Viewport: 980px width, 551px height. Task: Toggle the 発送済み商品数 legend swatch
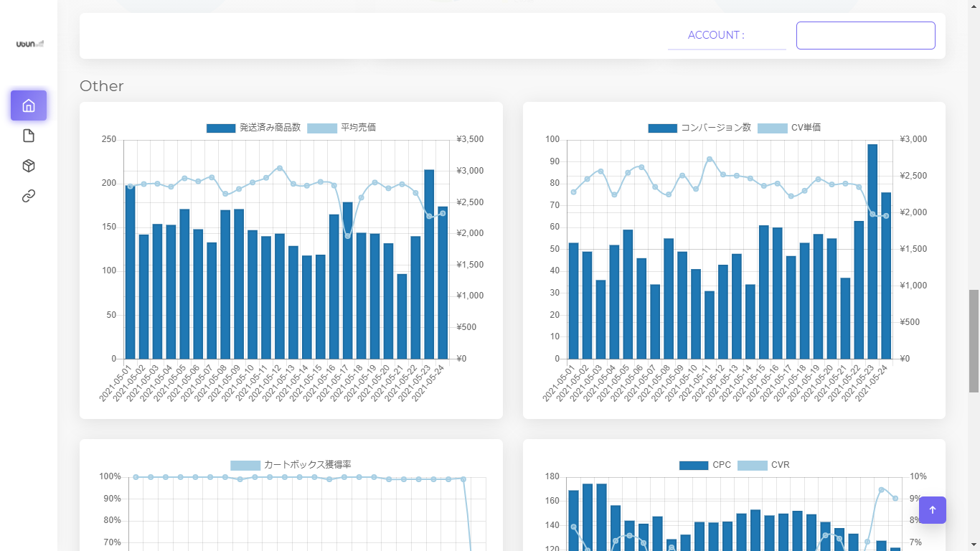(x=221, y=128)
